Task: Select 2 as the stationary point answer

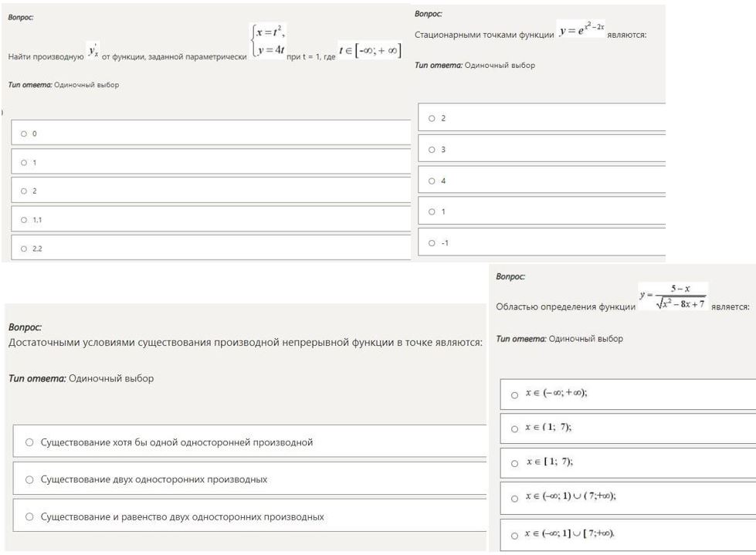Action: coord(432,118)
